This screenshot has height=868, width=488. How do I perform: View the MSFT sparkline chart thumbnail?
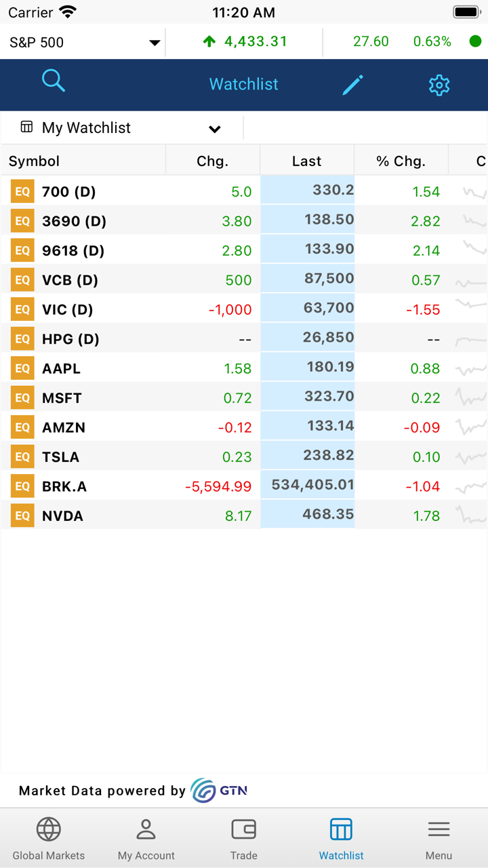470,397
